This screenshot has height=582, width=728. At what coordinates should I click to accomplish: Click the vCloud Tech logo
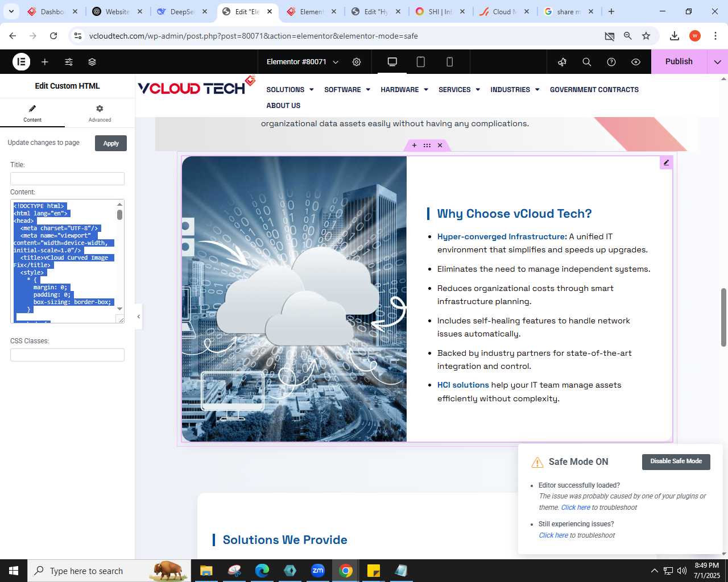197,86
